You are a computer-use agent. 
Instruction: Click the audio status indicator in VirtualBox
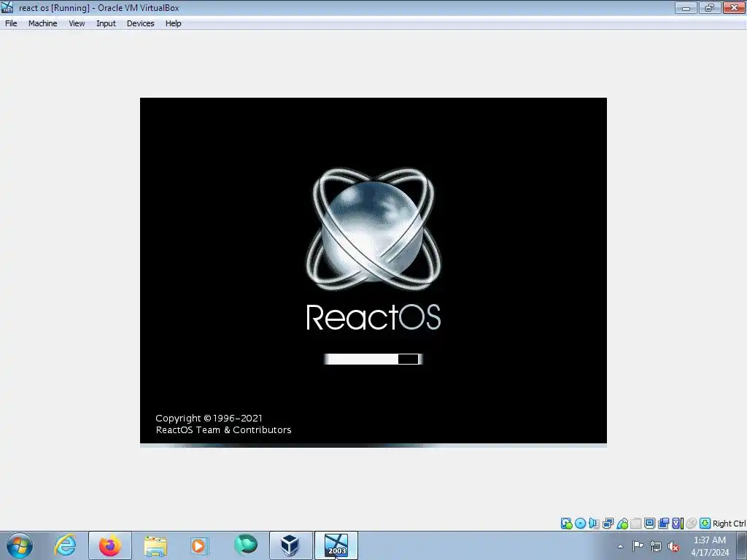pos(594,524)
